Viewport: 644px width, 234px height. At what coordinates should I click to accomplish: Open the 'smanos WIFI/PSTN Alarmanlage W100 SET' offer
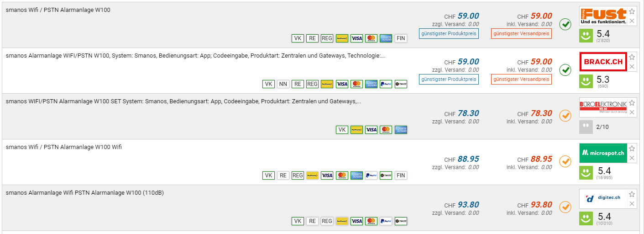(x=183, y=101)
